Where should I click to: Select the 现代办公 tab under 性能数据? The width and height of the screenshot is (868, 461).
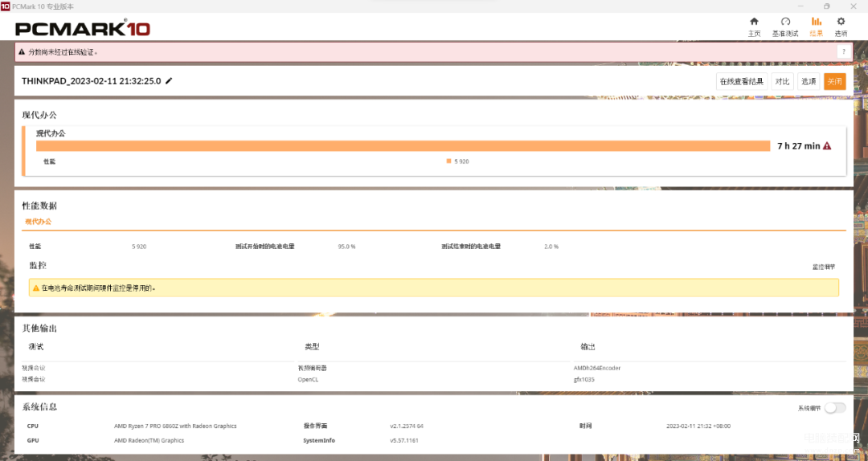(x=39, y=222)
